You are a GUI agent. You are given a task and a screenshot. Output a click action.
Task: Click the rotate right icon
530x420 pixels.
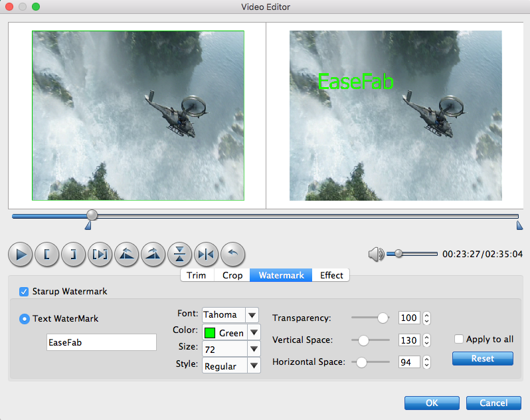(x=153, y=254)
